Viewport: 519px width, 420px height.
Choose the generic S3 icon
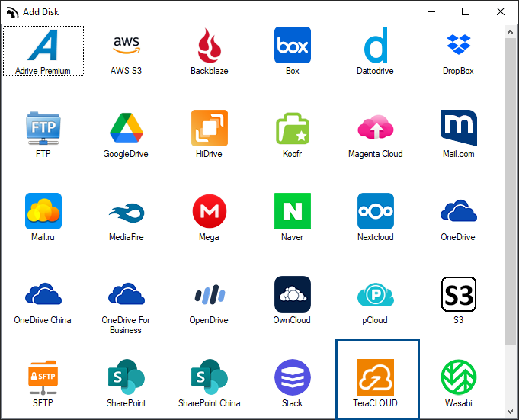[x=459, y=294]
